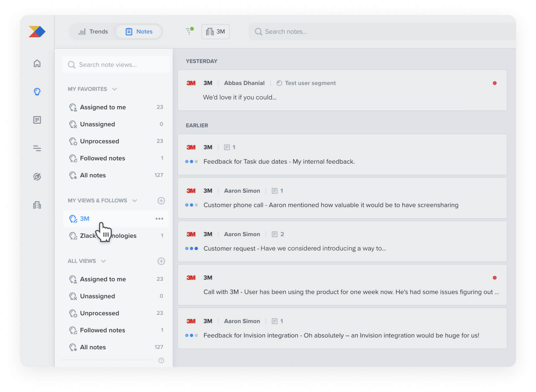
Task: Open the Companies building icon in sidebar
Action: coord(37,205)
